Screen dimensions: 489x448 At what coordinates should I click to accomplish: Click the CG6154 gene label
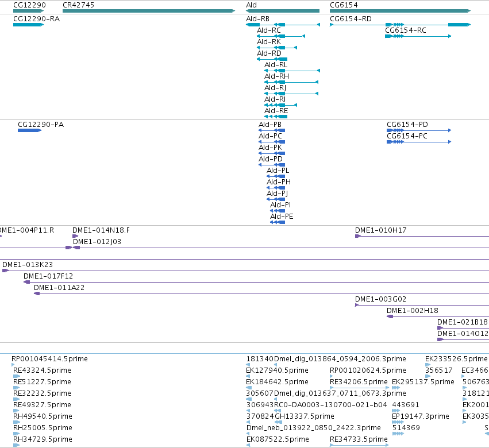(x=344, y=5)
